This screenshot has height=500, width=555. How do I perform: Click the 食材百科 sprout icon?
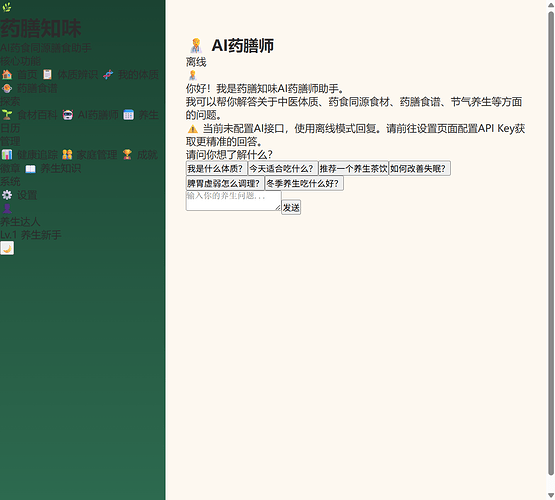7,115
